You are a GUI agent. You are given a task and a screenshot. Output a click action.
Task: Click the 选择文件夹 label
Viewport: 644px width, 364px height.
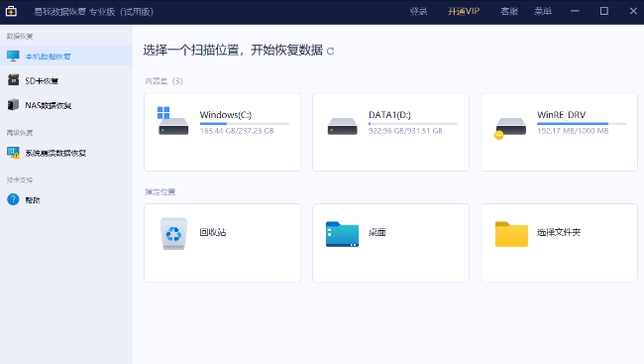click(x=559, y=232)
